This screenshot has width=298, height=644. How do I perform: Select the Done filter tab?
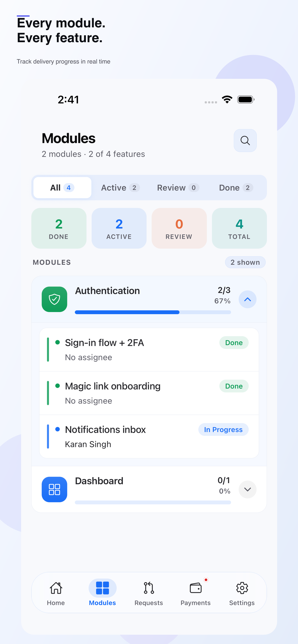[236, 188]
